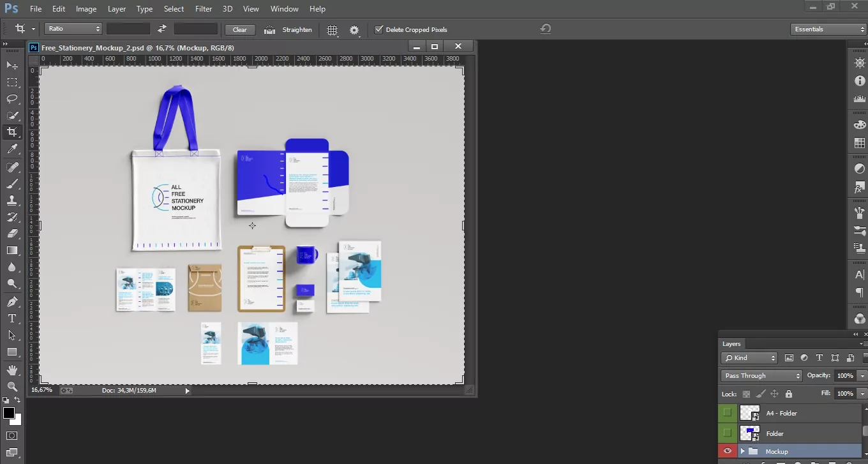The width and height of the screenshot is (868, 464).
Task: Activate the Hand tool
Action: (12, 370)
